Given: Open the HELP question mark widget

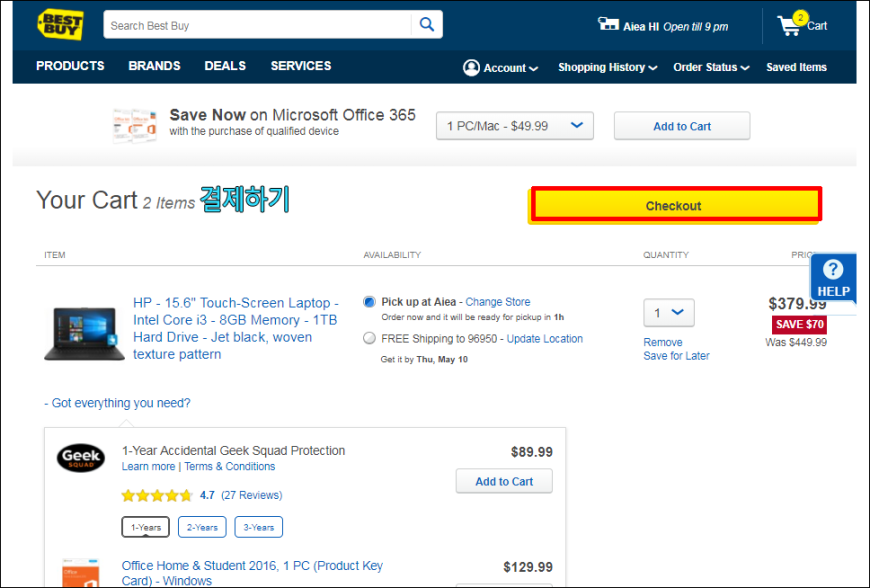Looking at the screenshot, I should 833,279.
